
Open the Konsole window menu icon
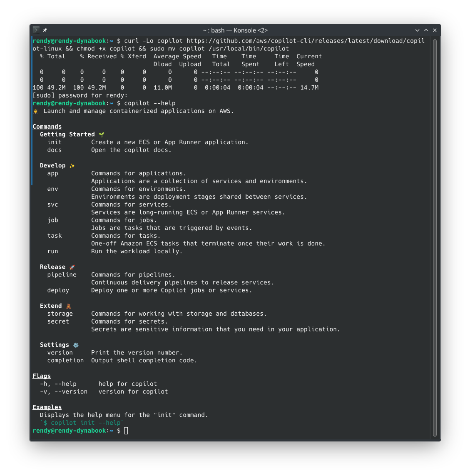point(36,30)
